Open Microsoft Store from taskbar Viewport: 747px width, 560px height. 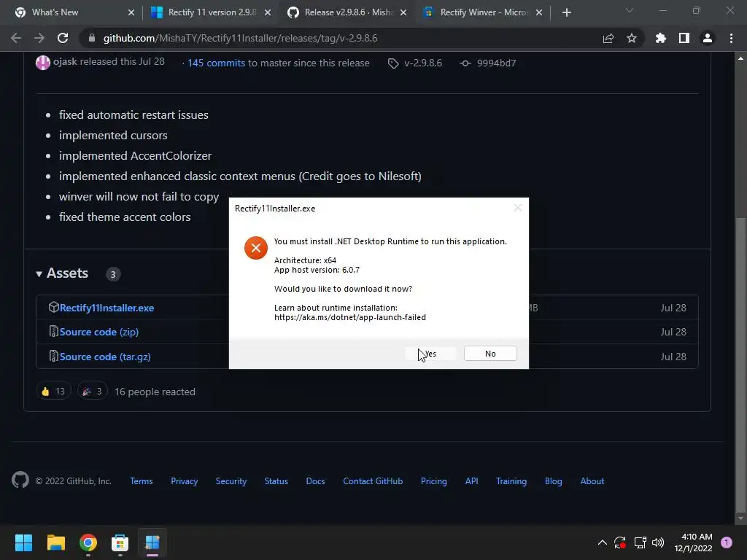coord(120,542)
